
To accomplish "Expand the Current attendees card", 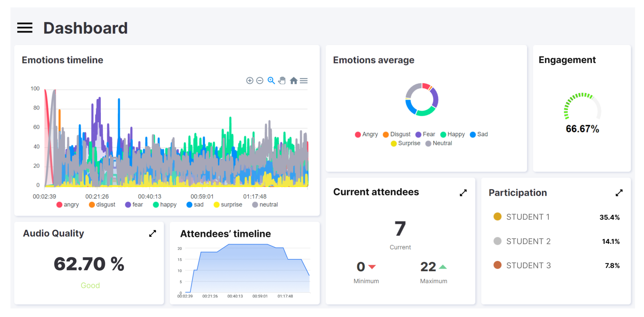I will click(463, 193).
